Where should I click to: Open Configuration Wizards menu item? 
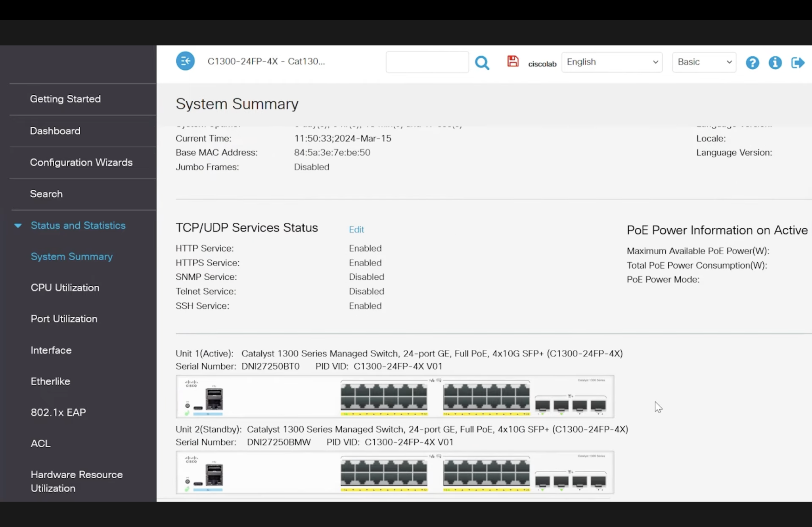click(81, 162)
